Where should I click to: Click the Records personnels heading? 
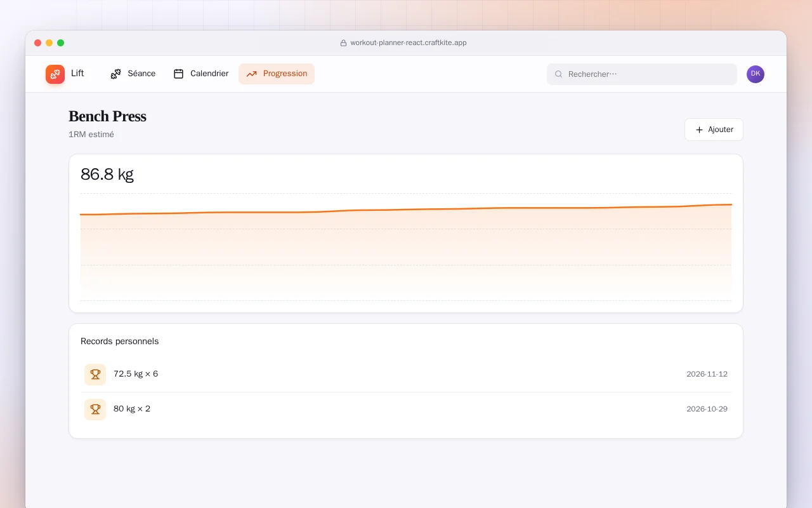click(x=119, y=342)
